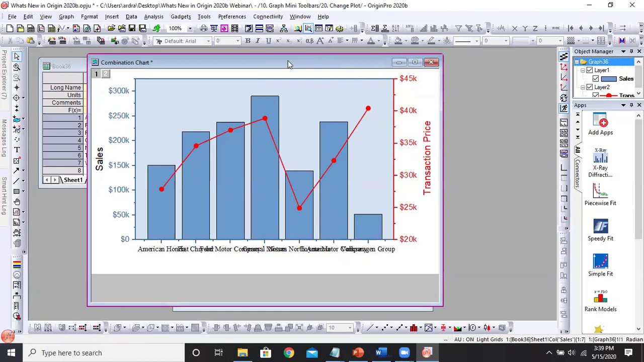Open the X-Ray Diffraction app

coord(600,162)
